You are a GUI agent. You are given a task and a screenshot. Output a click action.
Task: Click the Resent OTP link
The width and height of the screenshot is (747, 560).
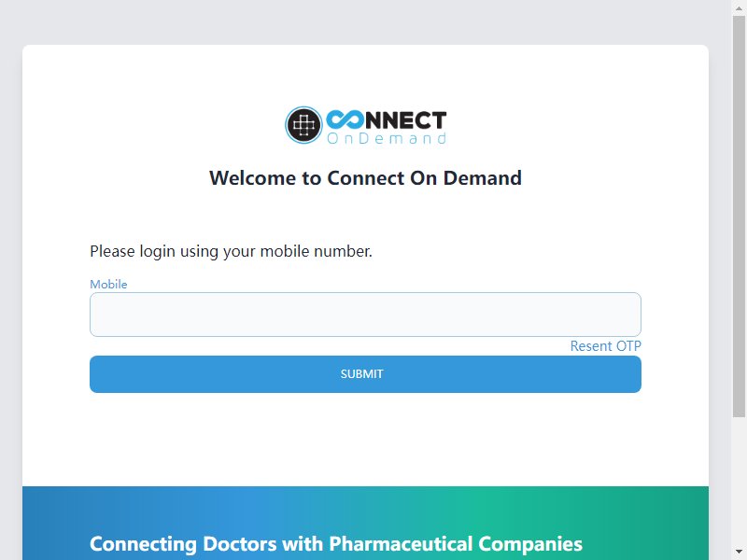click(605, 346)
